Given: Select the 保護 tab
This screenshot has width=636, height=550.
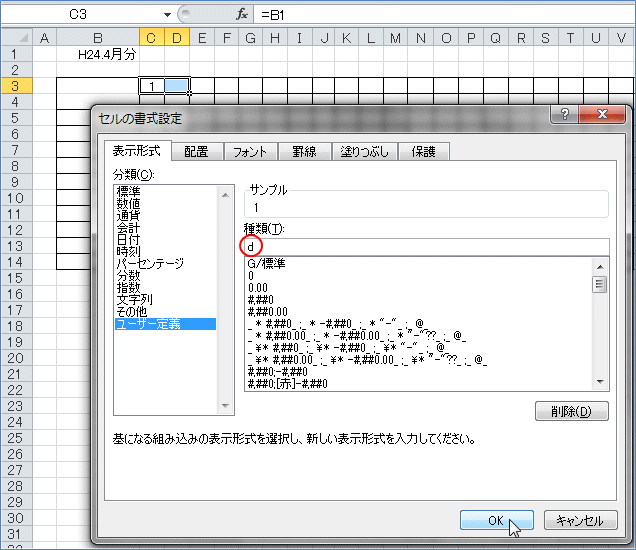Looking at the screenshot, I should (x=423, y=152).
